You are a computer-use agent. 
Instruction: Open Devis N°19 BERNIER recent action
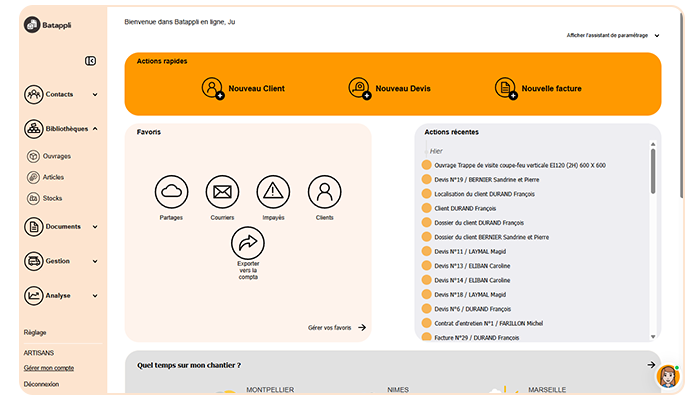pyautogui.click(x=487, y=179)
